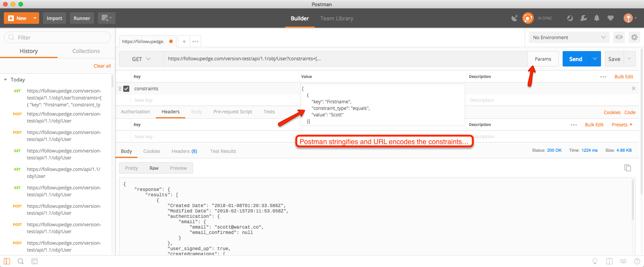Select the Test Results tab
Image resolution: width=644 pixels, height=267 pixels.
(x=223, y=151)
